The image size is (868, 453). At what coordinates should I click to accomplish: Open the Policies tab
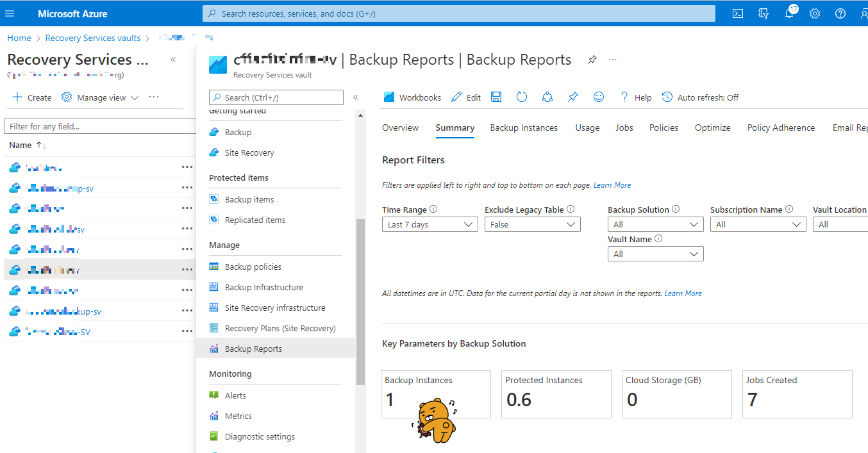(664, 128)
